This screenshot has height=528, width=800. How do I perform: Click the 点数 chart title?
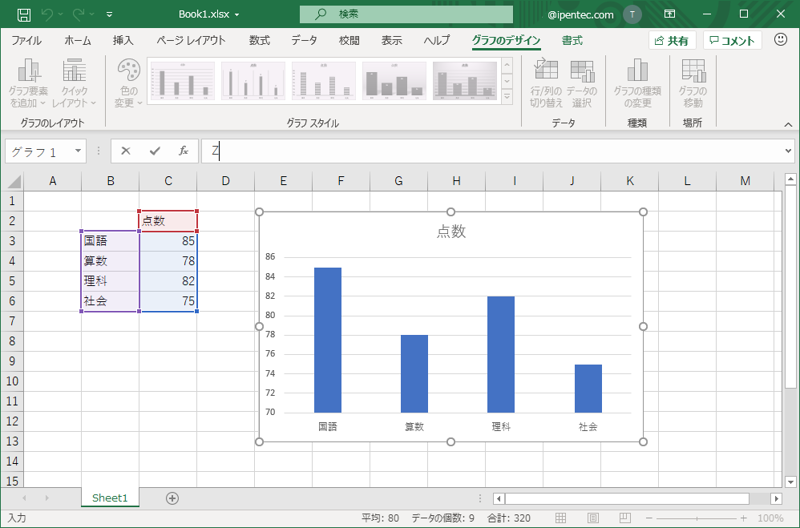[451, 232]
